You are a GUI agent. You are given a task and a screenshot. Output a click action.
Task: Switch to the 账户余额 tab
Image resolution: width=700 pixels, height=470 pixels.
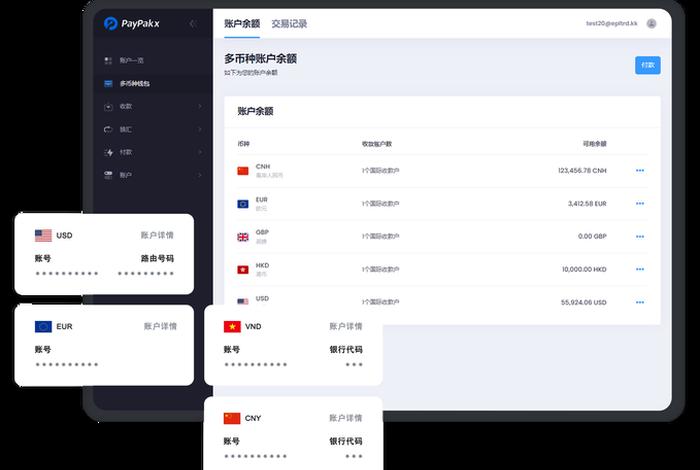241,23
